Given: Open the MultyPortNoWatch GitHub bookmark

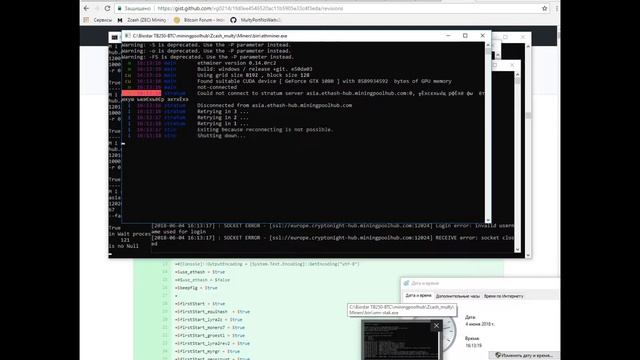Looking at the screenshot, I should click(x=255, y=20).
